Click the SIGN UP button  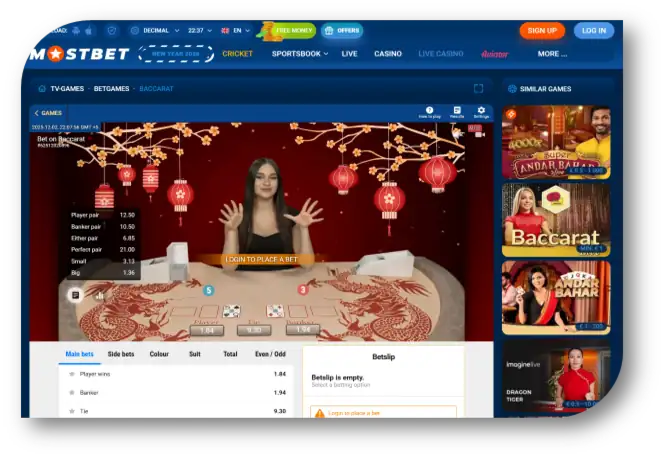[542, 31]
